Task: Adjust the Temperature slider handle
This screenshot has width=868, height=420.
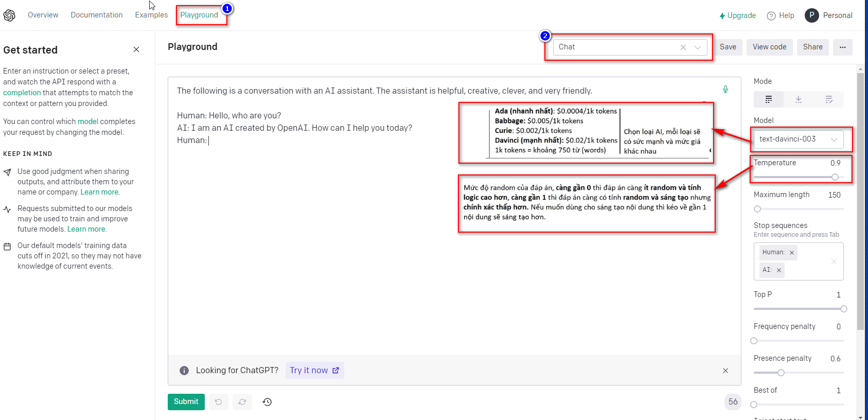Action: 835,177
